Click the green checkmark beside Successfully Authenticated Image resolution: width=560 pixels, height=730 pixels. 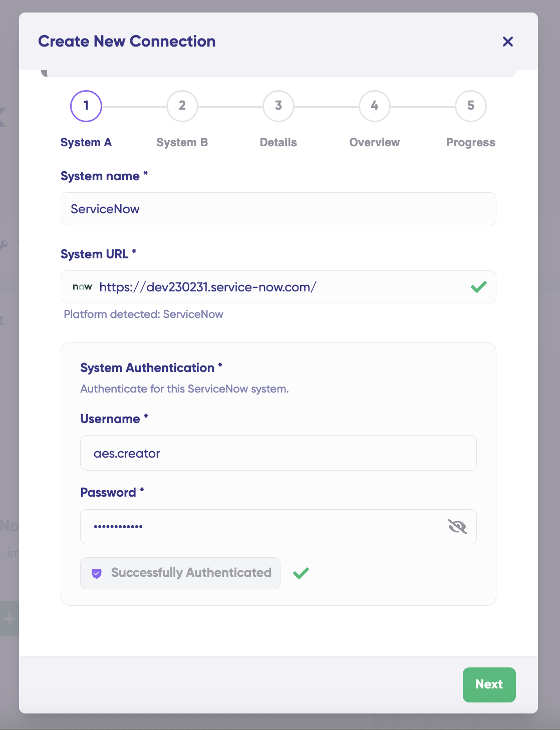coord(301,573)
